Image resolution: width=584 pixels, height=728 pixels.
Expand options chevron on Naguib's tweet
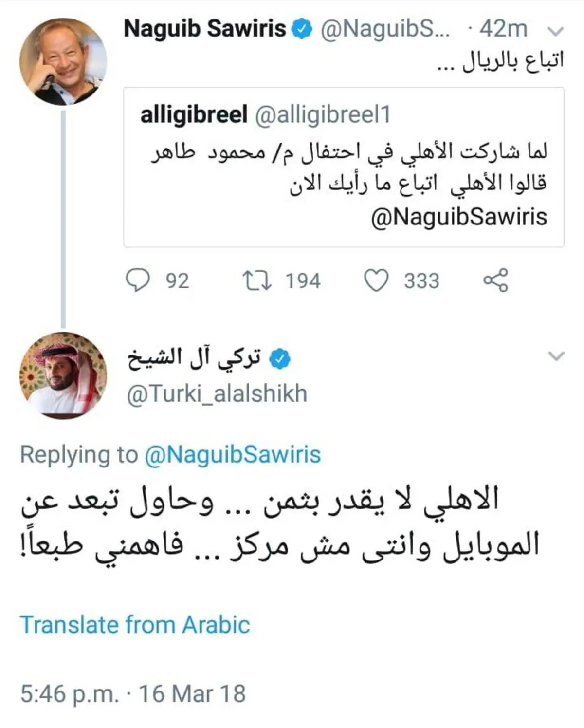(x=555, y=31)
